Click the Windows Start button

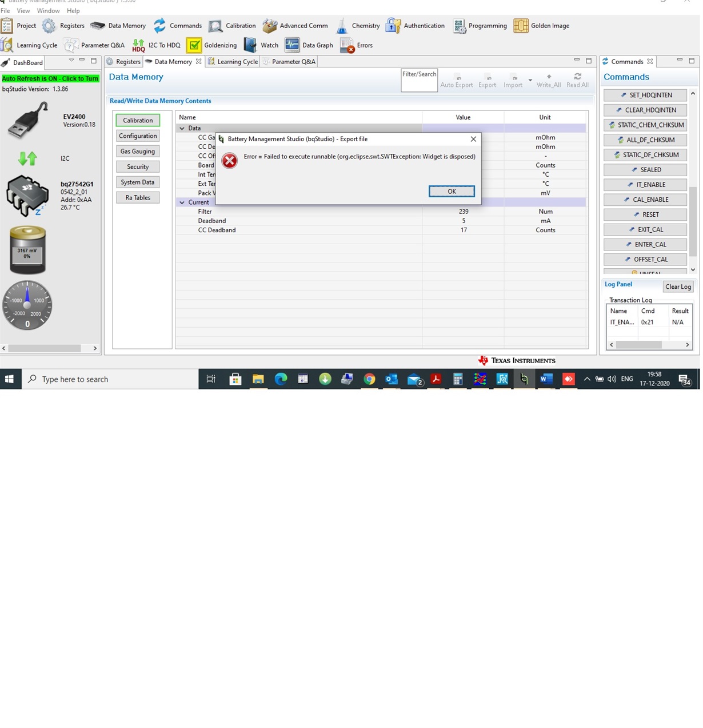tap(10, 379)
